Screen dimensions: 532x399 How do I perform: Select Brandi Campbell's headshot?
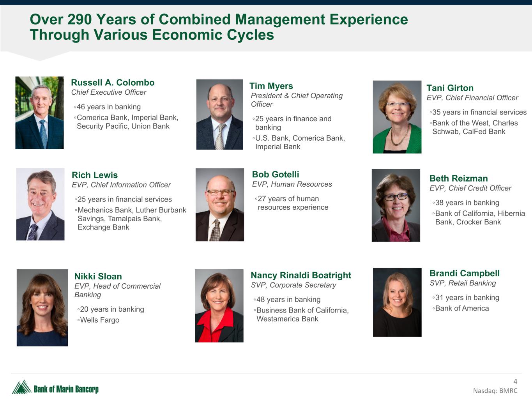397,302
